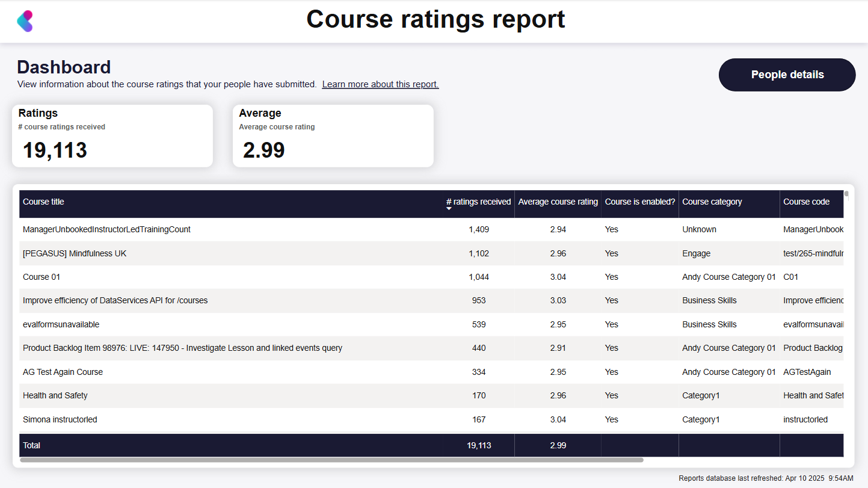Select the "Average" summary card
868x488 pixels.
click(333, 135)
